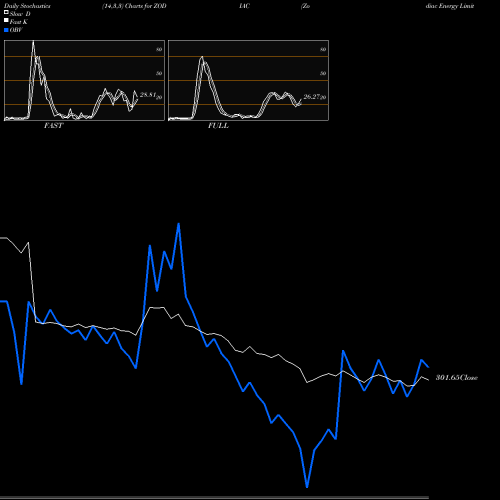The width and height of the screenshot is (500, 500).
Task: Click the FAST stochastic chart panel
Action: coord(84,80)
